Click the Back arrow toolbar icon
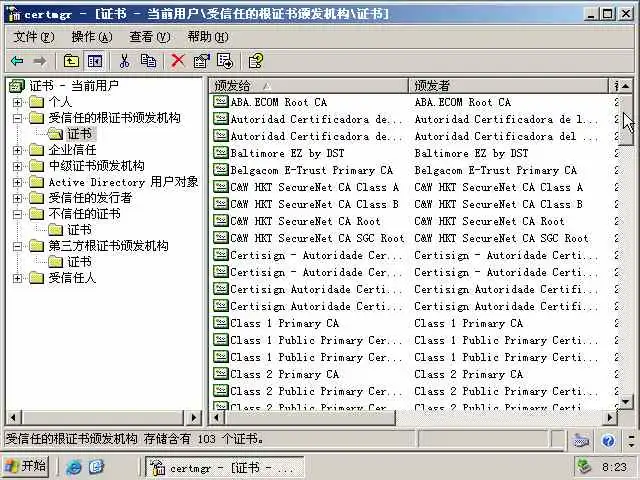Screen dimensions: 640x480 (17, 61)
